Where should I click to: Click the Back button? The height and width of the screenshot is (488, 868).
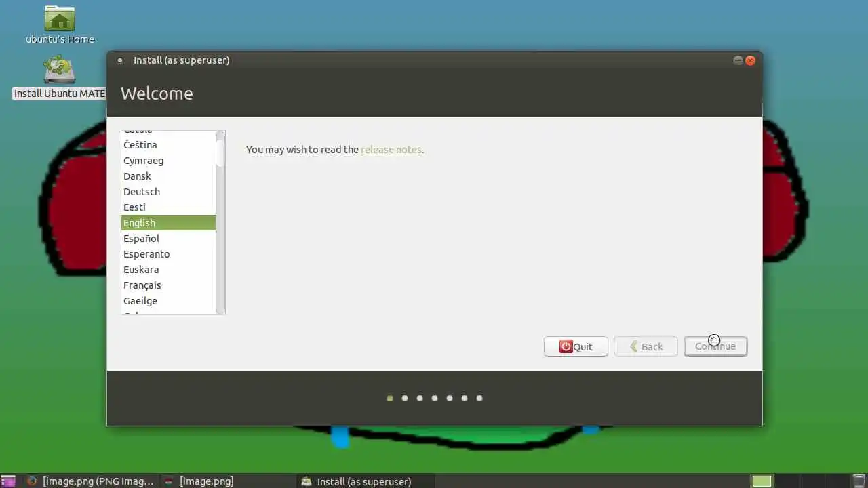[x=646, y=346]
